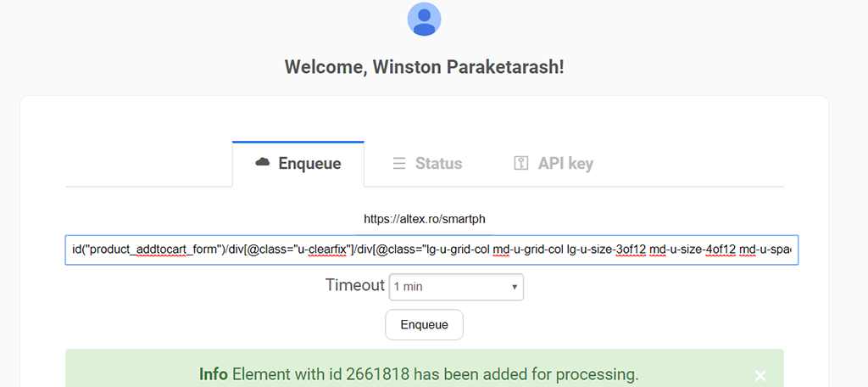The image size is (868, 387).
Task: Open the API key tab
Action: pos(554,164)
